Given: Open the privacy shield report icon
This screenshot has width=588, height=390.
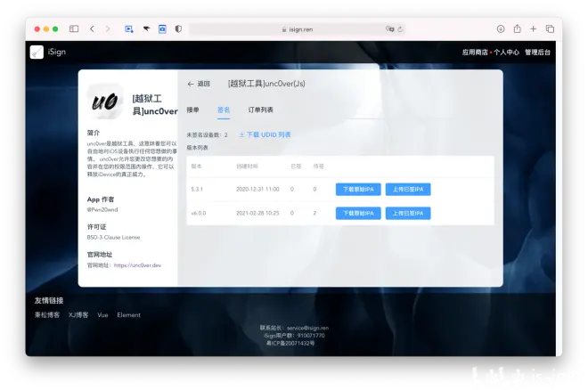Looking at the screenshot, I should (178, 28).
